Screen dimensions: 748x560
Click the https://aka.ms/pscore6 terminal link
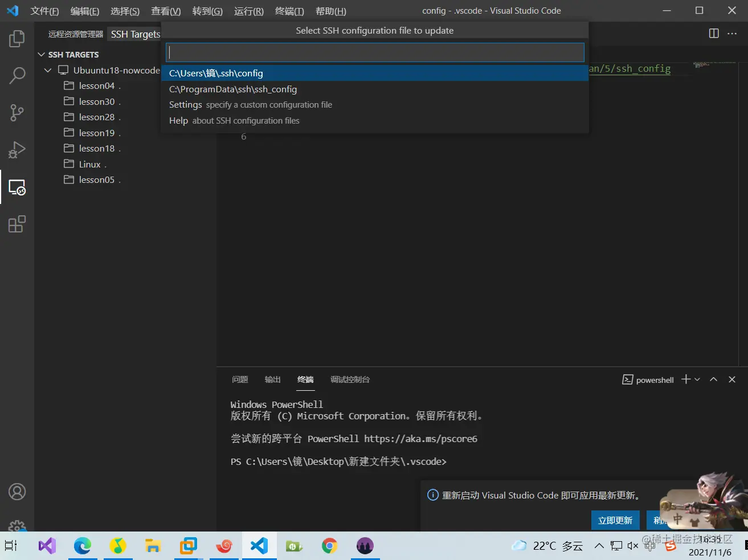pyautogui.click(x=420, y=439)
